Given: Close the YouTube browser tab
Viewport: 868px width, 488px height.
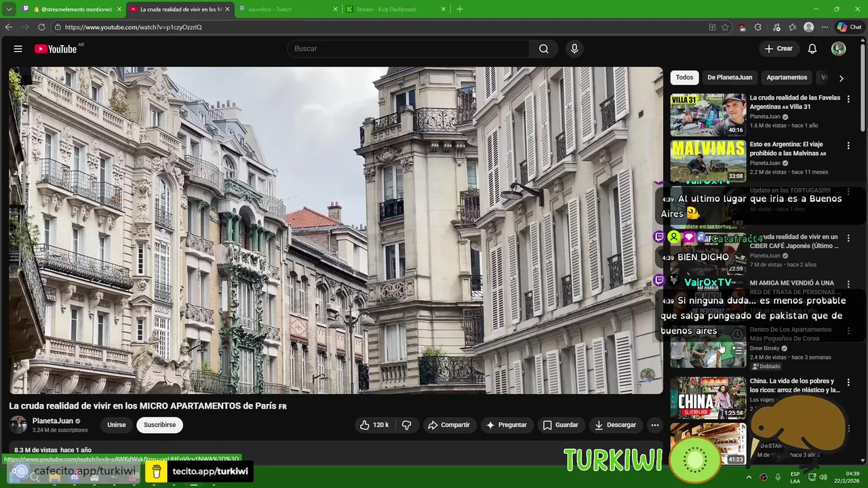Looking at the screenshot, I should 227,9.
